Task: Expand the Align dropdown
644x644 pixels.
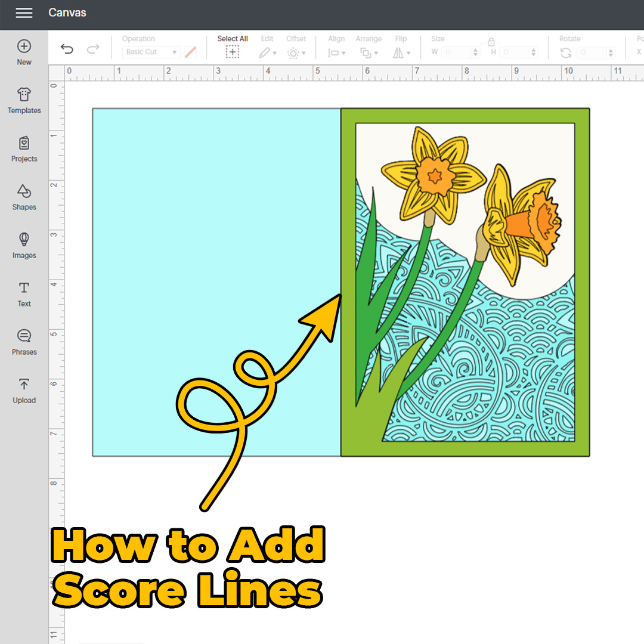Action: coord(336,52)
